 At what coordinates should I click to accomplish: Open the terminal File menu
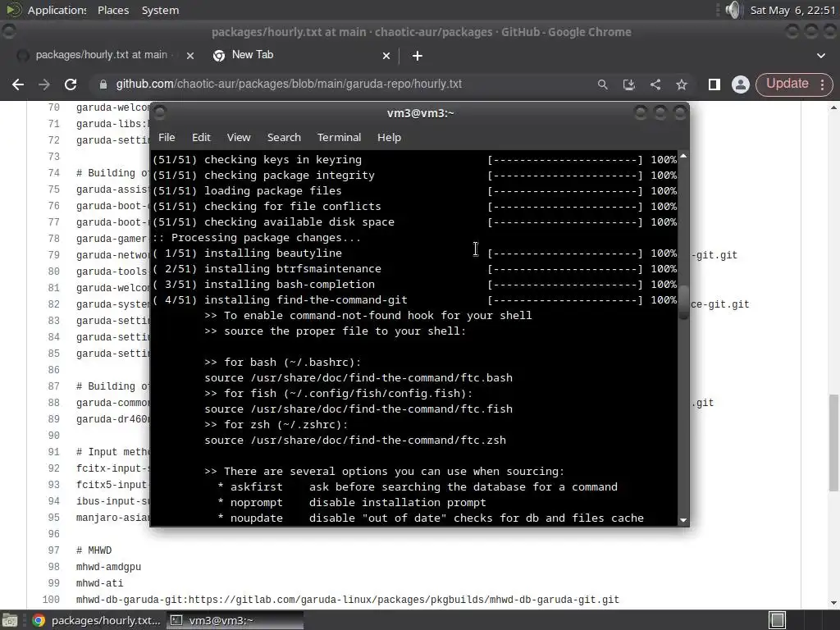[167, 138]
